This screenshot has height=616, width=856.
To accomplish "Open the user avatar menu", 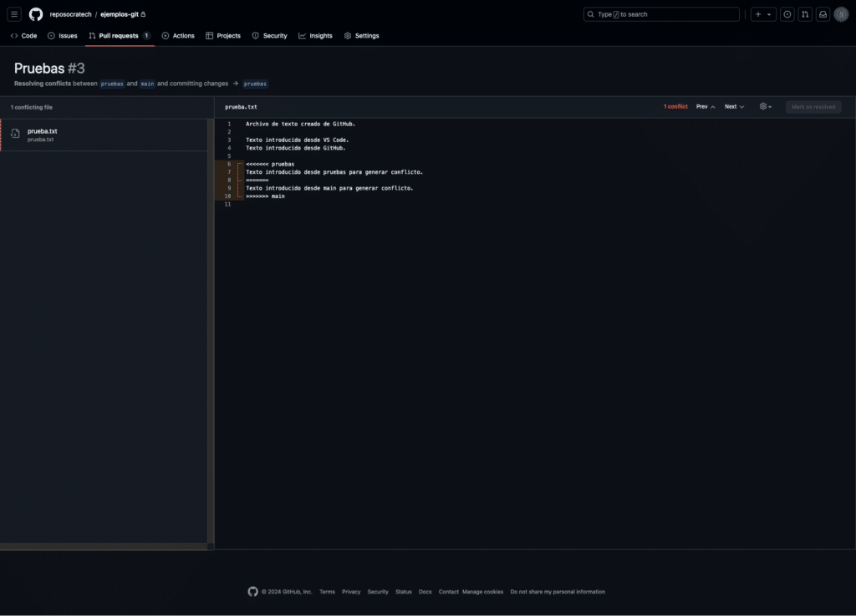I will (841, 14).
